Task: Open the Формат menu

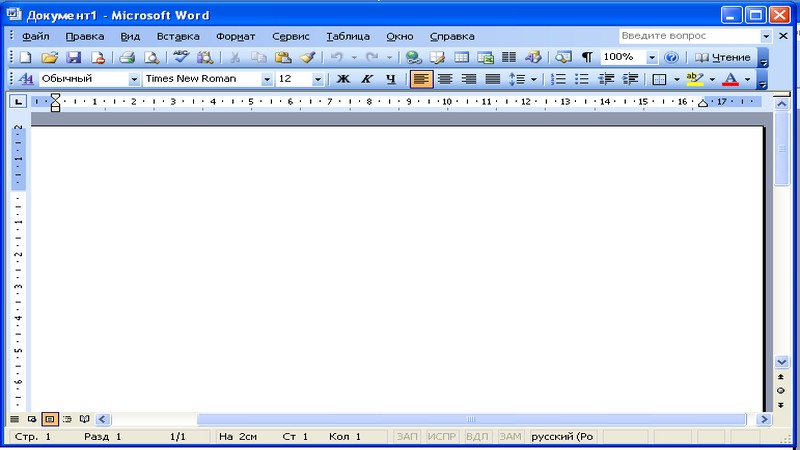Action: 236,37
